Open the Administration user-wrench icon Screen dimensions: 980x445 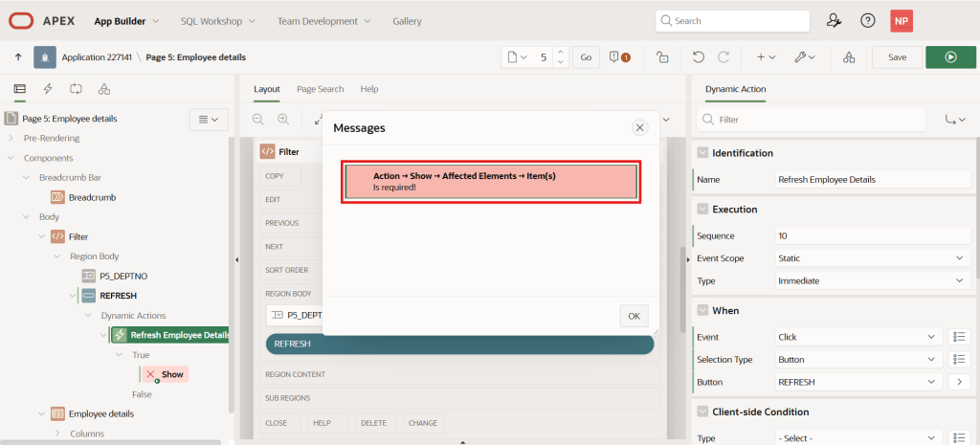point(834,21)
